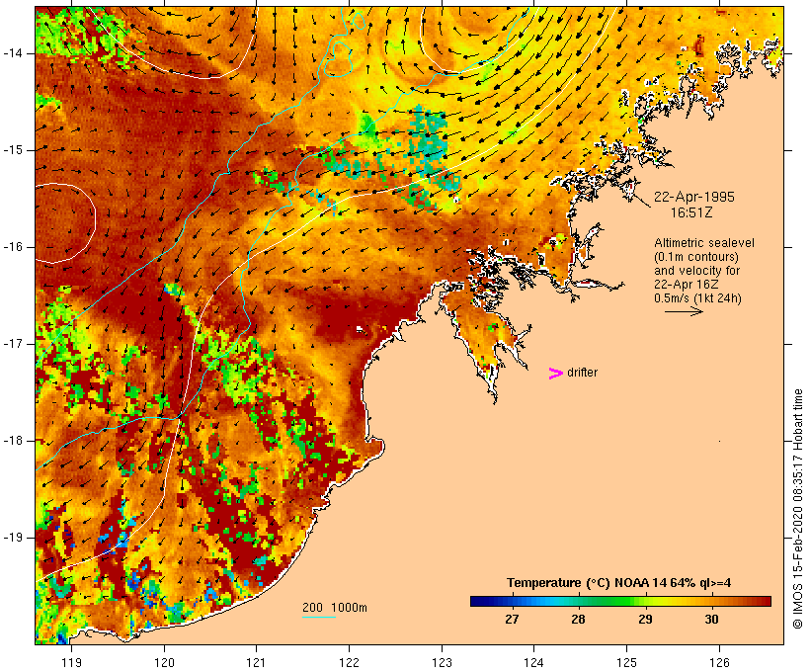The height and width of the screenshot is (672, 810).
Task: Click the green 28.5° region of colorbar
Action: pyautogui.click(x=611, y=601)
